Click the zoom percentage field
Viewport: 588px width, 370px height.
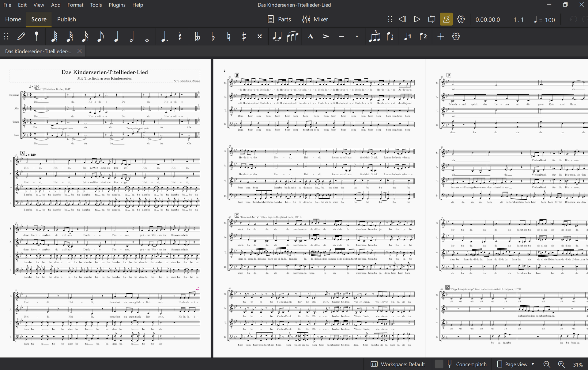tap(578, 364)
